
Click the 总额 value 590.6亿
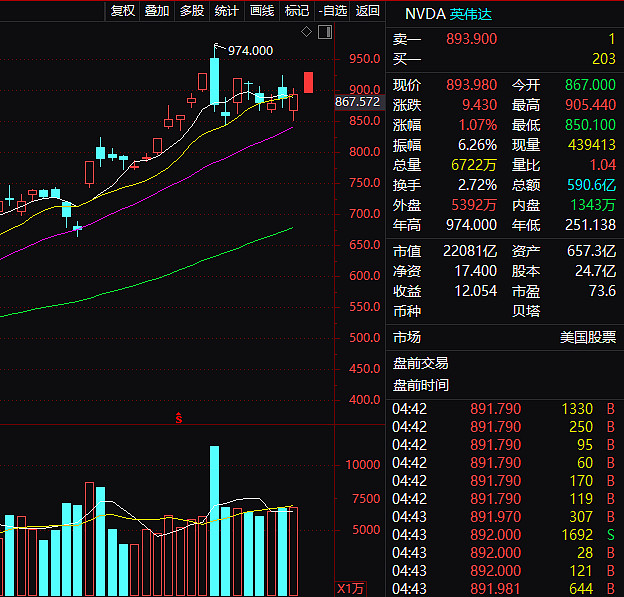(x=591, y=185)
